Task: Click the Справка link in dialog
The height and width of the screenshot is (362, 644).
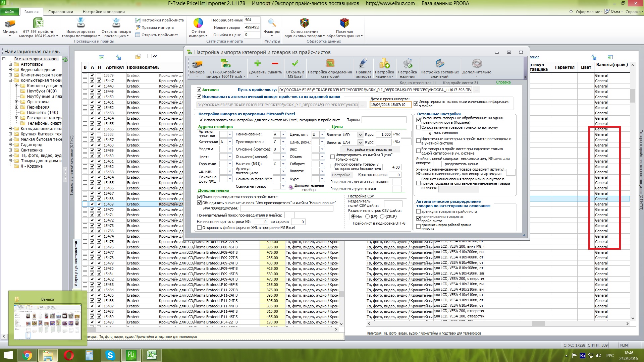Action: 503,82
